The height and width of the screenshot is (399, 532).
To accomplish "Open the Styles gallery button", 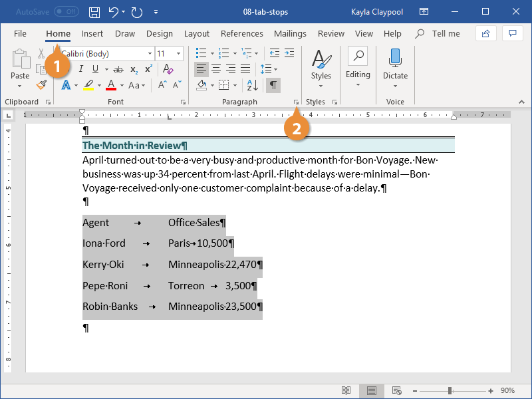I will pyautogui.click(x=321, y=65).
